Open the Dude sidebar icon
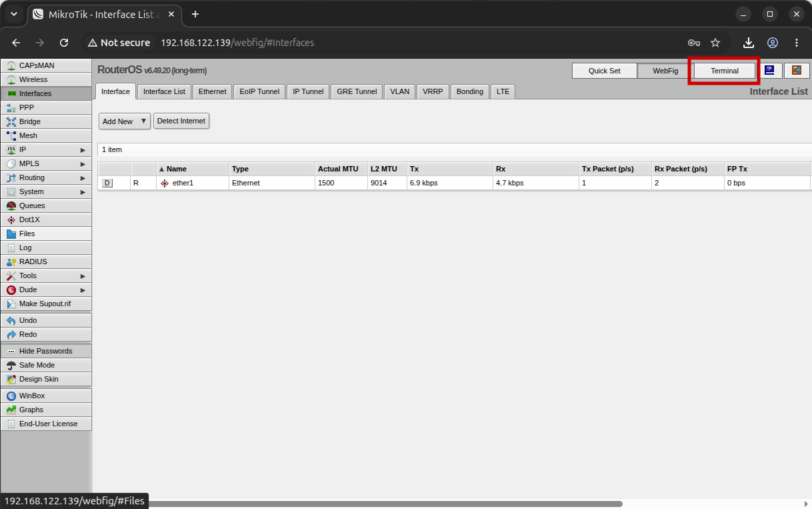 coord(11,290)
